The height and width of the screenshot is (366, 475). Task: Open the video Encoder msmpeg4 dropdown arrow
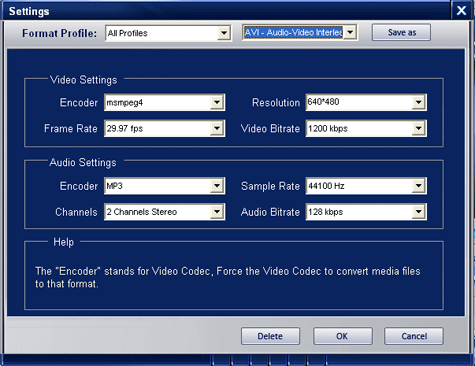217,102
